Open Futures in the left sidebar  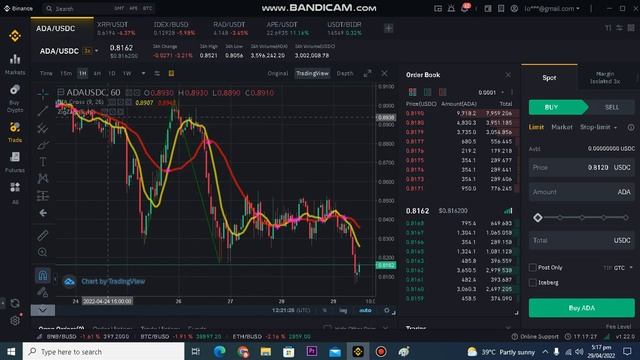click(x=15, y=162)
